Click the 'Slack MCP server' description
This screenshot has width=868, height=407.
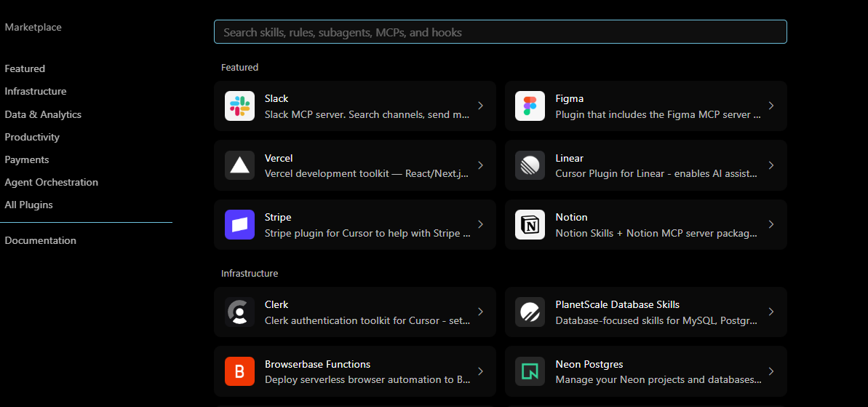tap(367, 114)
